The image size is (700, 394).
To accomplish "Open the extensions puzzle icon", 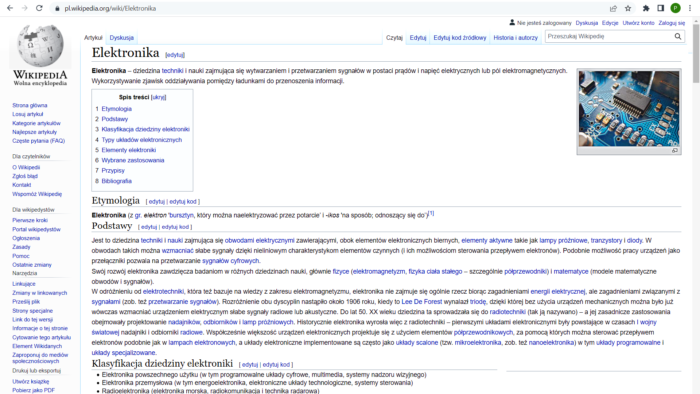I will pos(646,8).
